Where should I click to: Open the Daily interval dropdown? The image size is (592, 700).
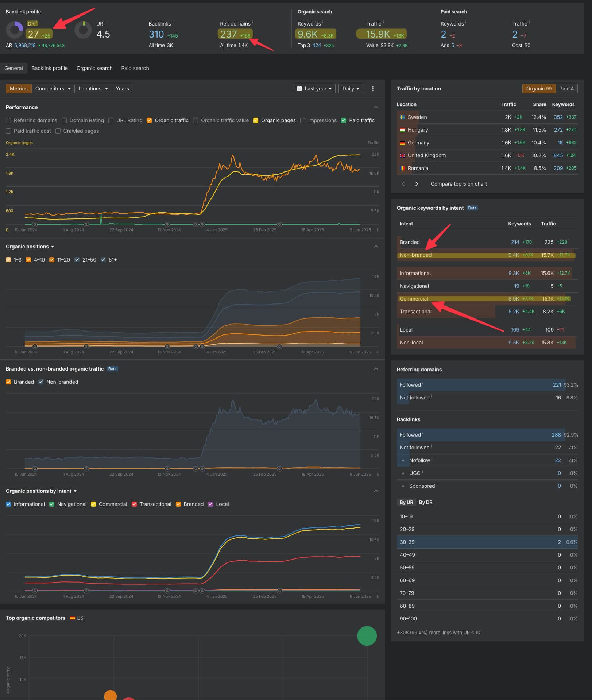point(351,89)
